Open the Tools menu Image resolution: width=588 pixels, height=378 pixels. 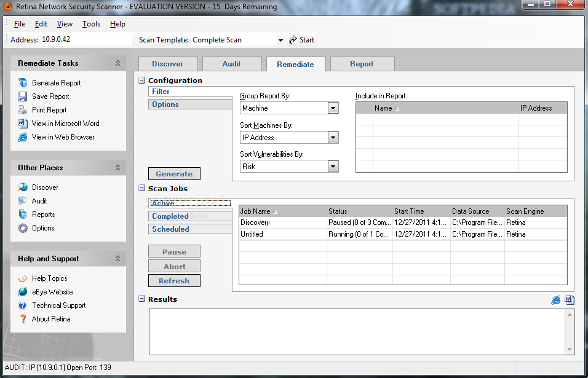click(x=91, y=24)
